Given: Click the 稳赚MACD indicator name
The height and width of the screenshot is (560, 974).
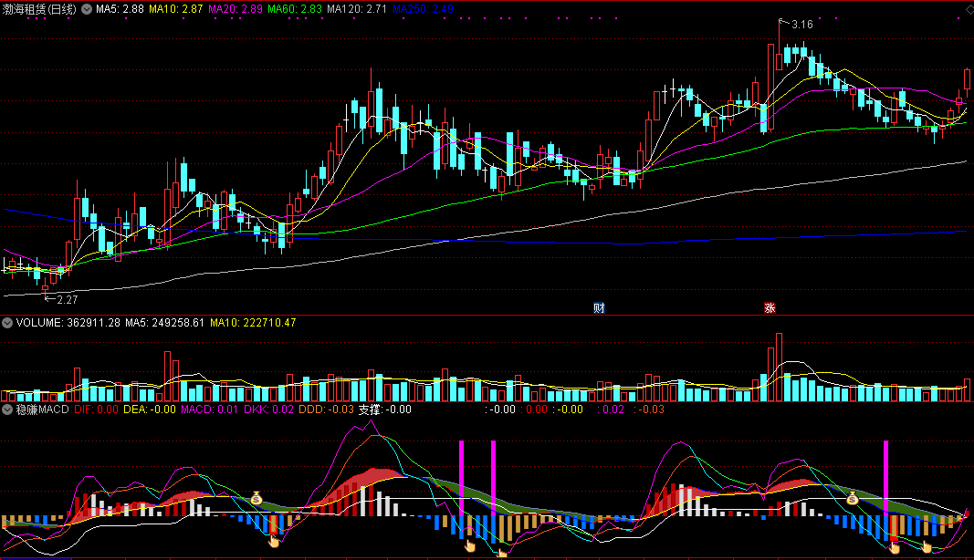Looking at the screenshot, I should pyautogui.click(x=42, y=410).
